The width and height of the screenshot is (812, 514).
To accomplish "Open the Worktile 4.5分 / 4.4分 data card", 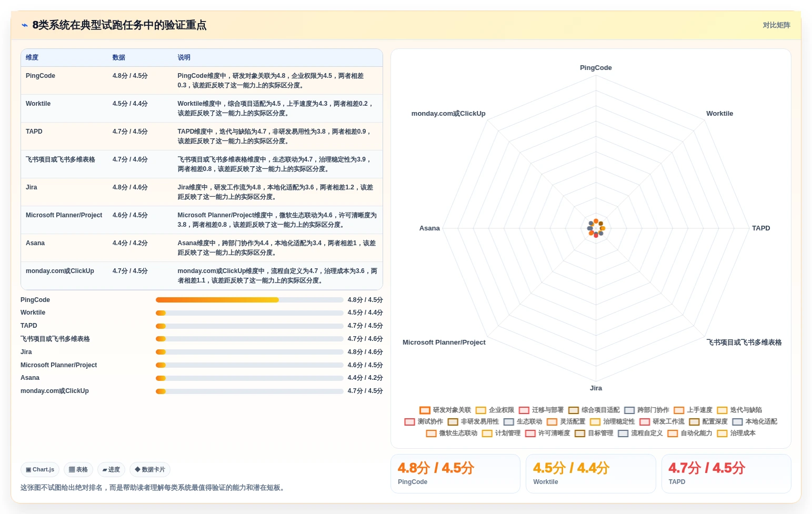I will 590,473.
